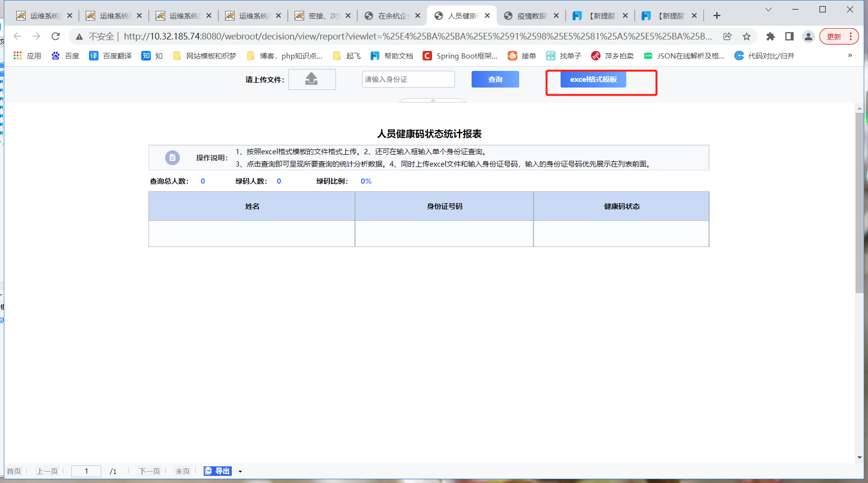Bookmark this page with star icon
868x483 pixels.
pyautogui.click(x=747, y=37)
